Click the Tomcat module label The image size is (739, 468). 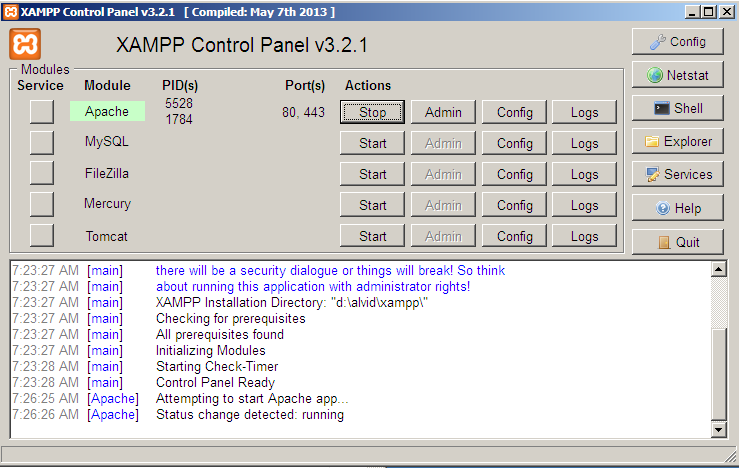click(107, 236)
